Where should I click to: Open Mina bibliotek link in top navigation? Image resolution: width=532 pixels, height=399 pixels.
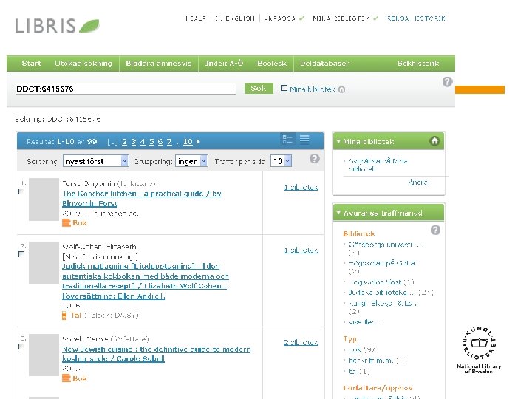tap(341, 18)
